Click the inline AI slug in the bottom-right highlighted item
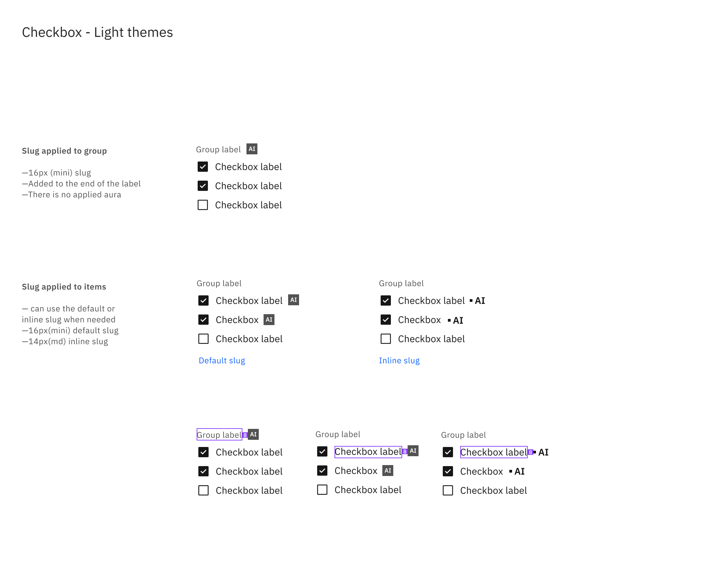The width and height of the screenshot is (721, 588). 543,452
